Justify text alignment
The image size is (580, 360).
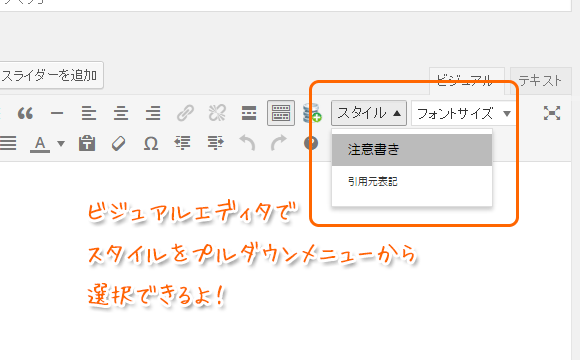click(x=7, y=143)
